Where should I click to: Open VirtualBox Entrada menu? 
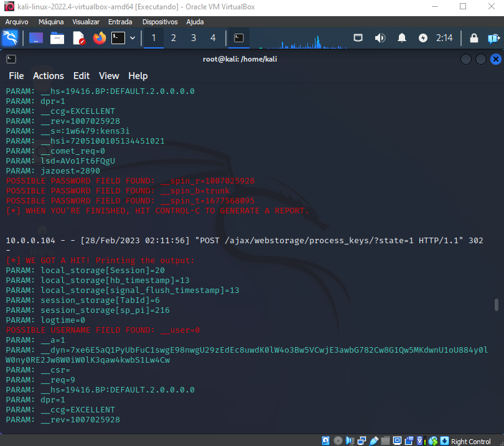point(120,22)
